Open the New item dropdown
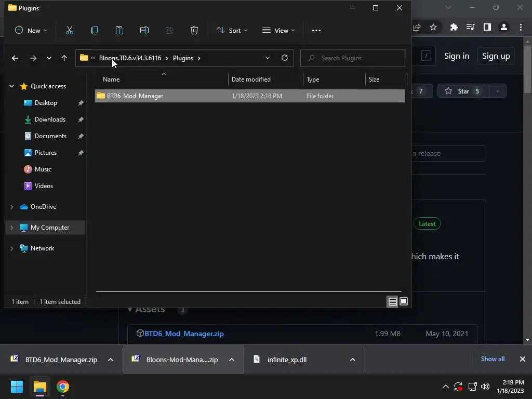This screenshot has height=399, width=532. tap(31, 31)
